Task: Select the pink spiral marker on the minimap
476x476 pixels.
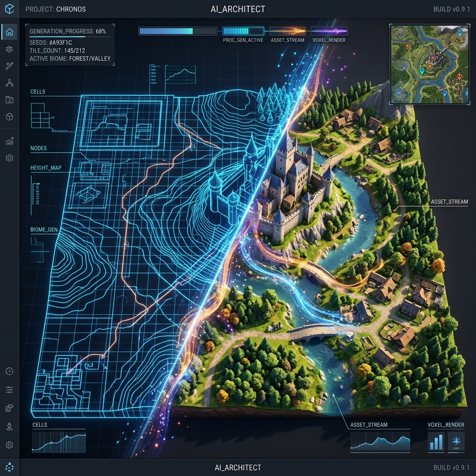Action: pos(433,57)
